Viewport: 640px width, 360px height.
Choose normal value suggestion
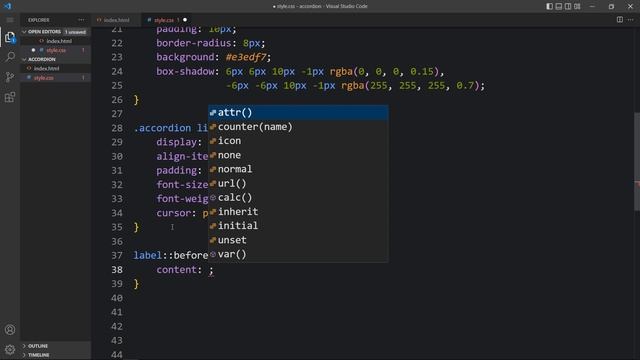tap(298, 169)
